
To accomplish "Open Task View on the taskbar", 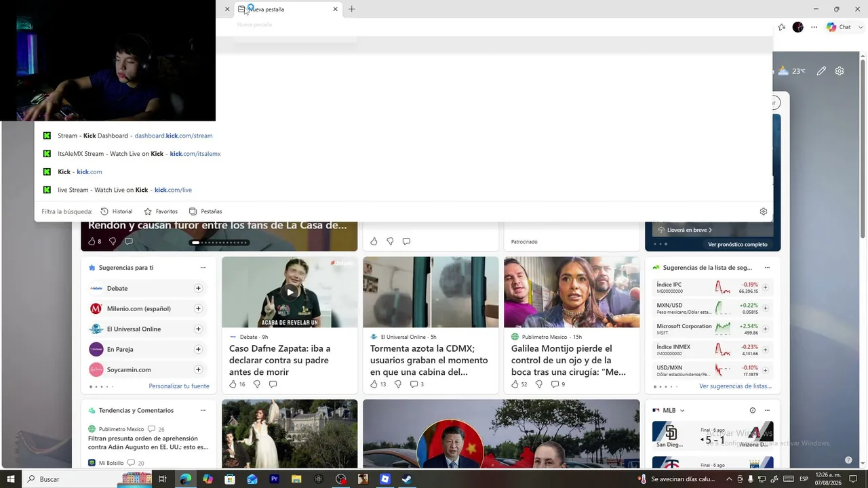I will [x=163, y=479].
